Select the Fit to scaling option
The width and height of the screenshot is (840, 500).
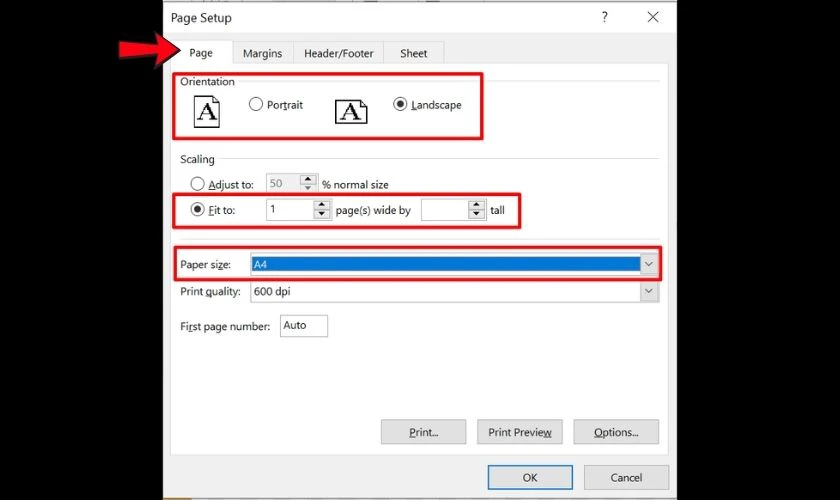pos(197,210)
